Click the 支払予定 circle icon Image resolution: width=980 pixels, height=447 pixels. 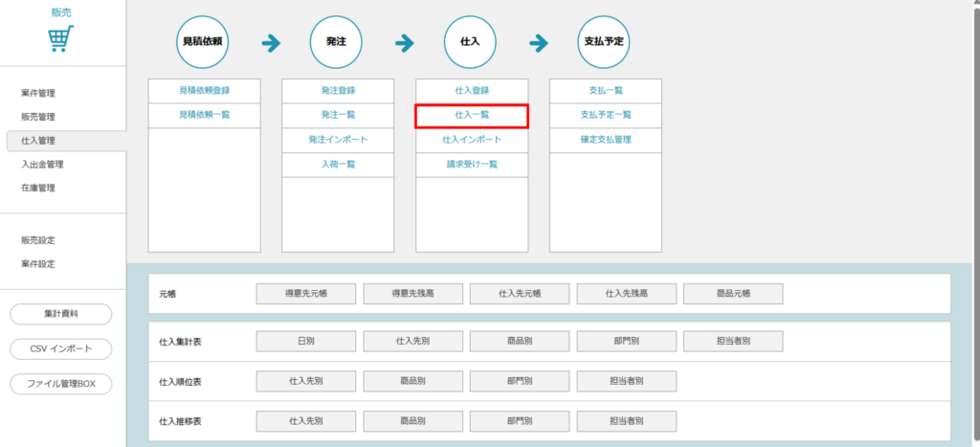point(605,43)
